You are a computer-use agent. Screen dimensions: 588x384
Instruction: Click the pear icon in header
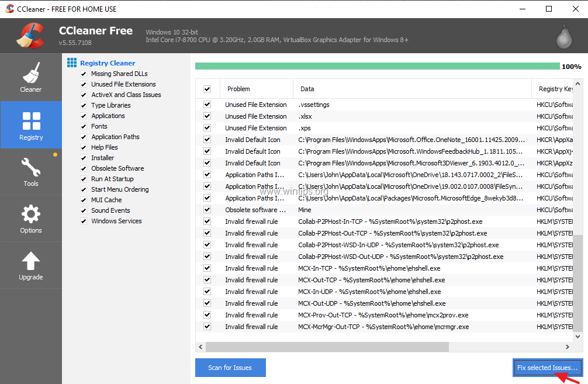(x=565, y=37)
